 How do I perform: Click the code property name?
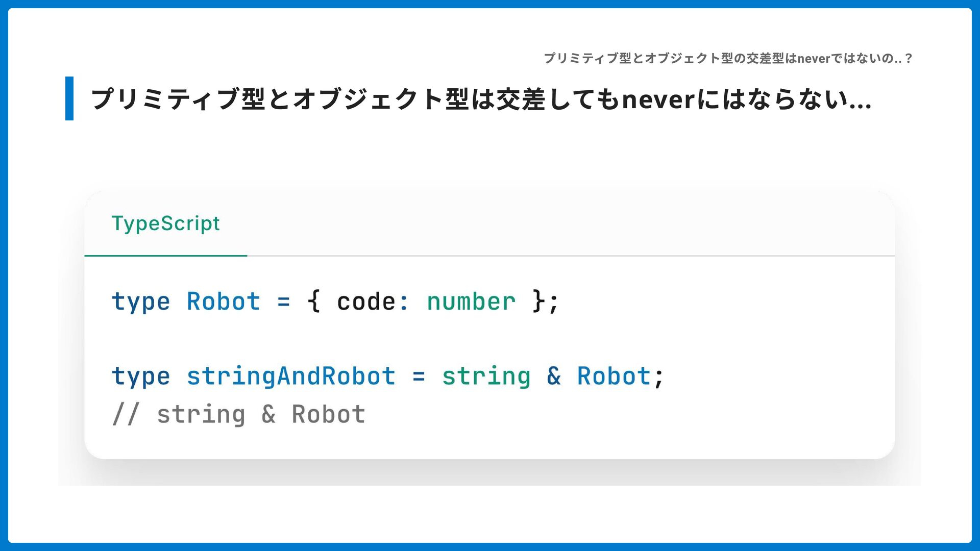coord(366,302)
